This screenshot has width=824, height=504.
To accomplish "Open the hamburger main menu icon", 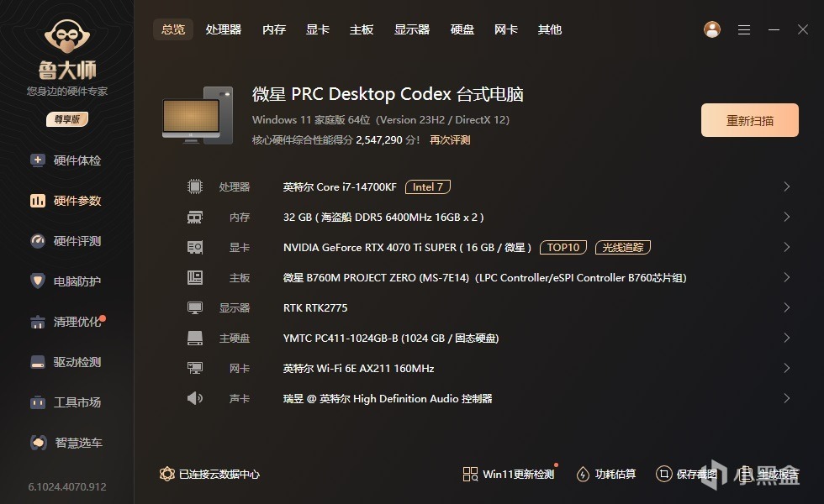I will [743, 30].
